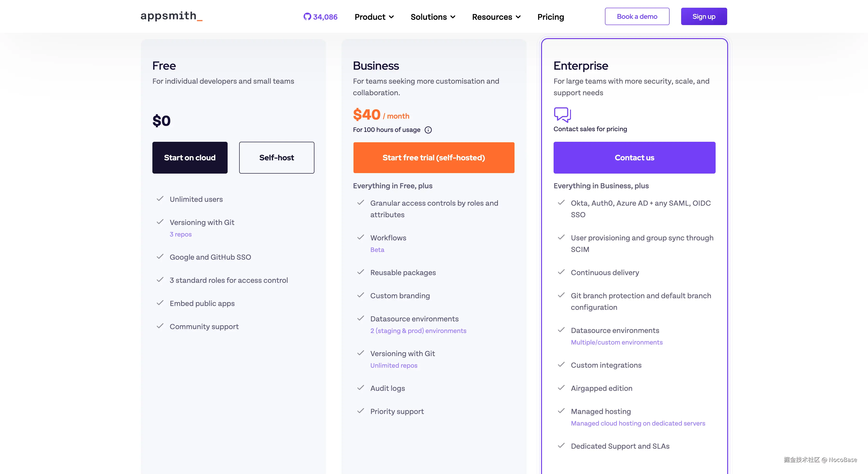868x474 pixels.
Task: Click the checkmark next to Airgapped edition
Action: [x=561, y=388]
